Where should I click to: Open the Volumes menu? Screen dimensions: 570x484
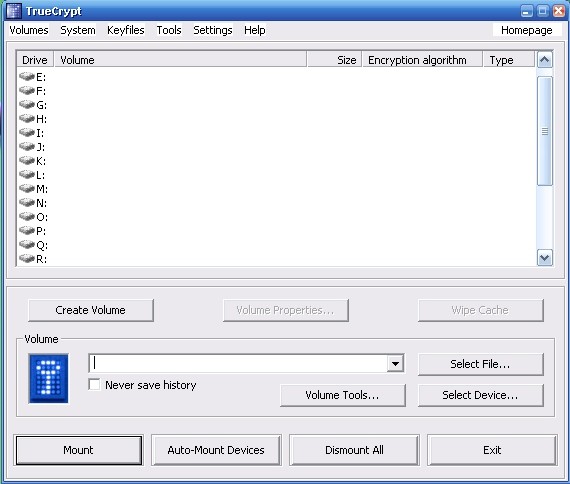29,30
